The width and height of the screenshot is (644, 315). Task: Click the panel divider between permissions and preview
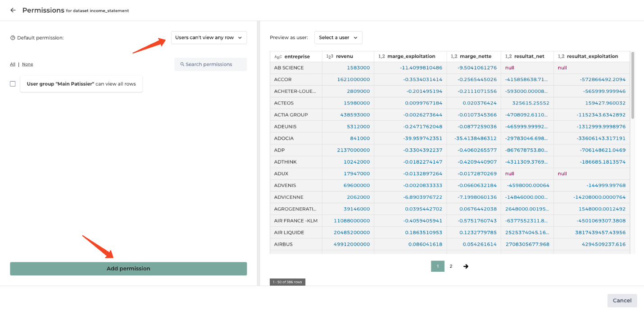click(258, 153)
